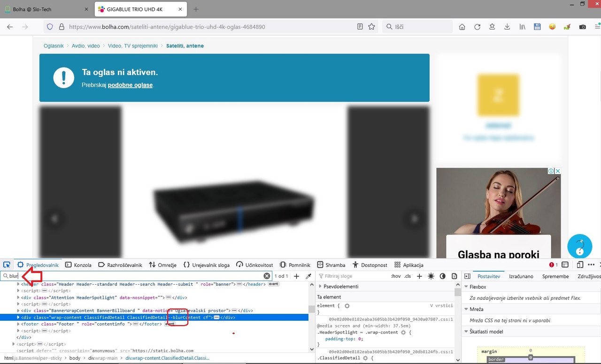The image size is (601, 364).
Task: Go to the Avdio, video breadcrumb
Action: (86, 46)
